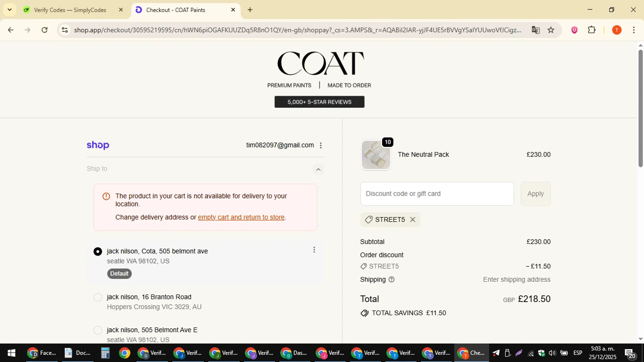The image size is (644, 362).
Task: Open the network Wi-Fi tray icon
Action: 531,353
